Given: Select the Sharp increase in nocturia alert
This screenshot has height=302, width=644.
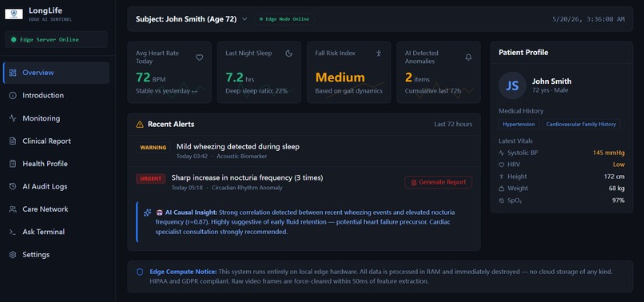Looking at the screenshot, I should point(247,178).
